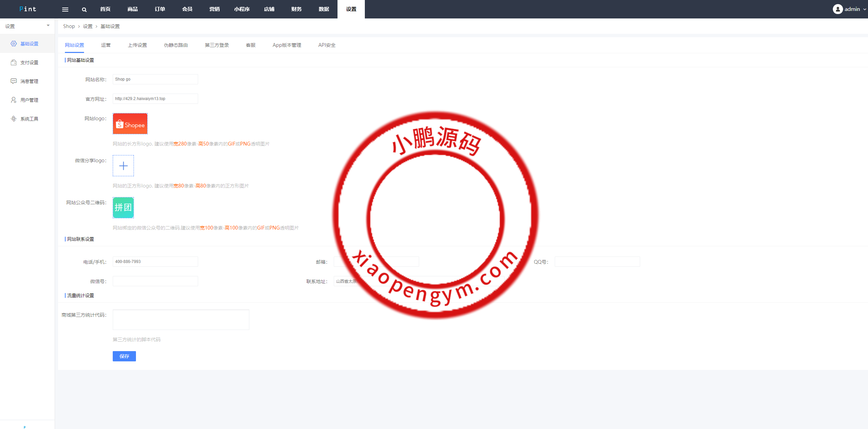The height and width of the screenshot is (429, 868).
Task: Select the 营销 menu in top navigation
Action: coord(214,9)
